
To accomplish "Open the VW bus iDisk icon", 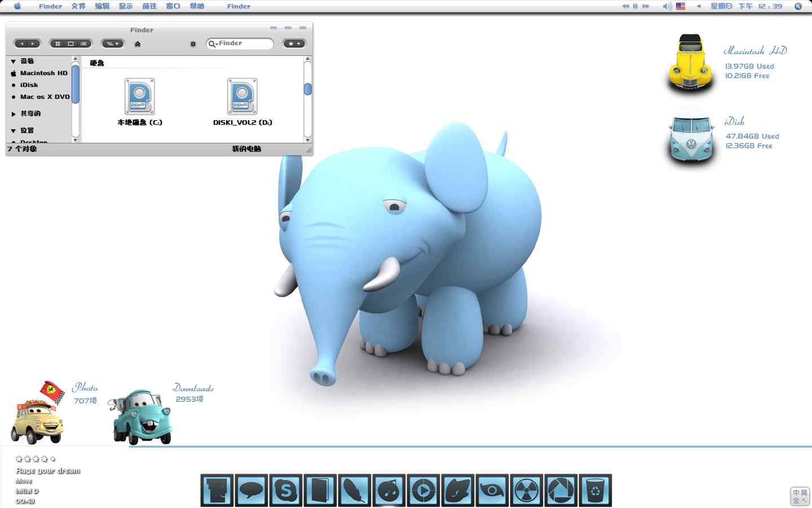I will pyautogui.click(x=691, y=139).
